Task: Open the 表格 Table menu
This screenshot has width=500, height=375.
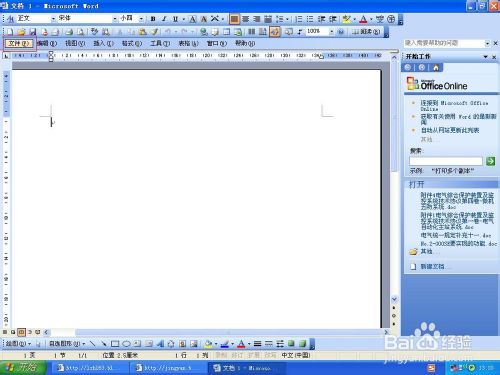Action: 188,43
